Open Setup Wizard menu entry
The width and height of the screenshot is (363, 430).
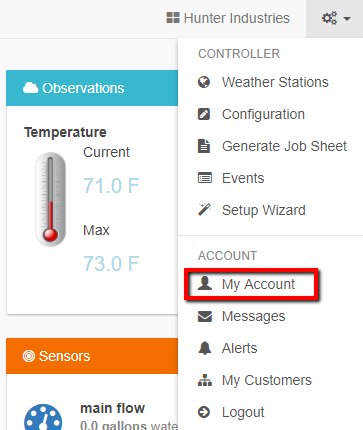click(x=270, y=210)
